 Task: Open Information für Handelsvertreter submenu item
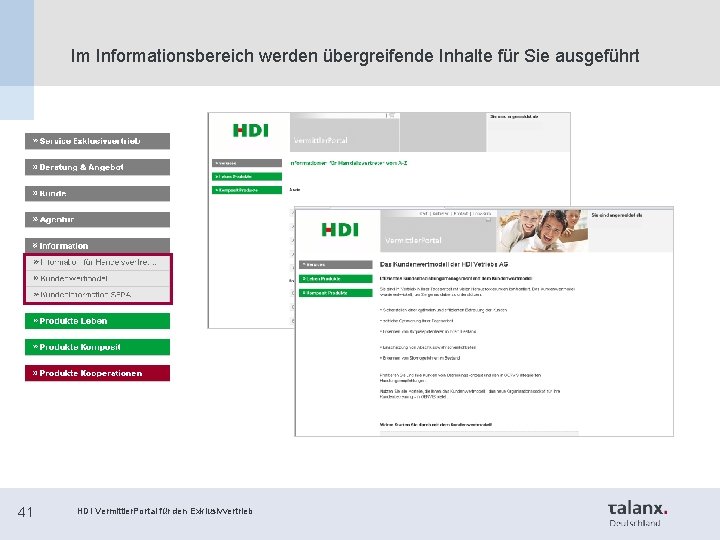pos(98,262)
